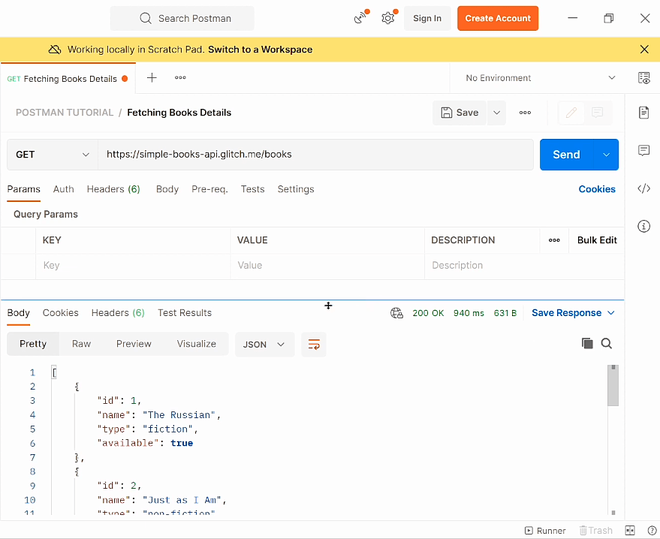Viewport: 660px width, 539px height.
Task: Open the Settings gear icon
Action: pyautogui.click(x=388, y=18)
